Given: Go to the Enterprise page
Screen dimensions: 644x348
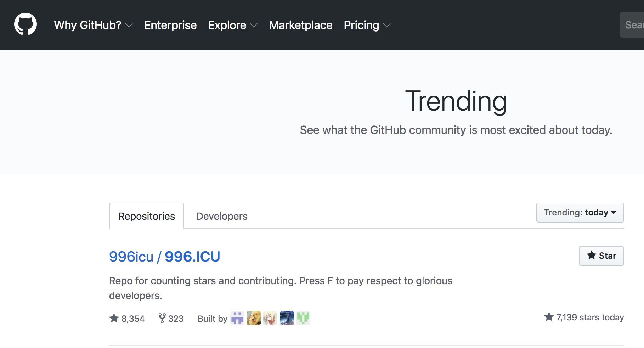Looking at the screenshot, I should tap(170, 25).
